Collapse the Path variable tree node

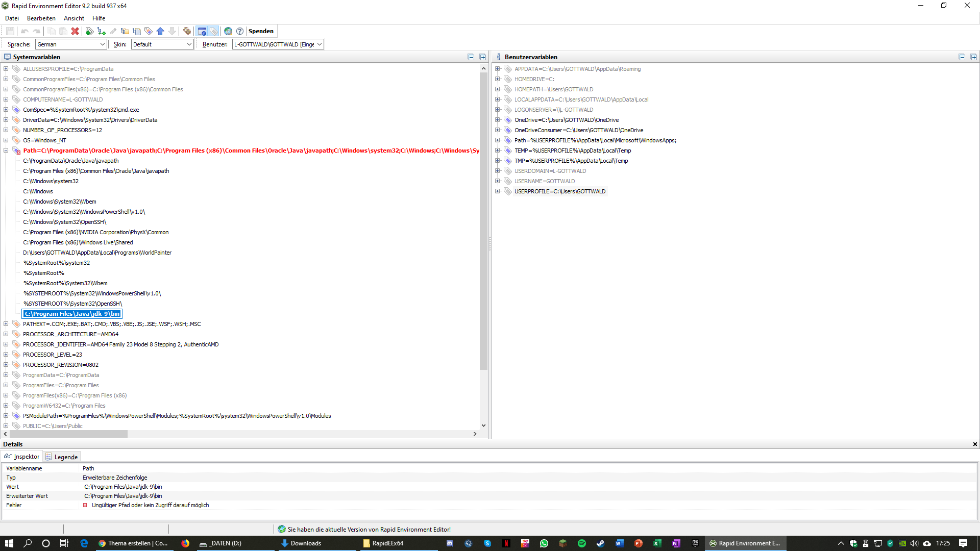point(6,151)
